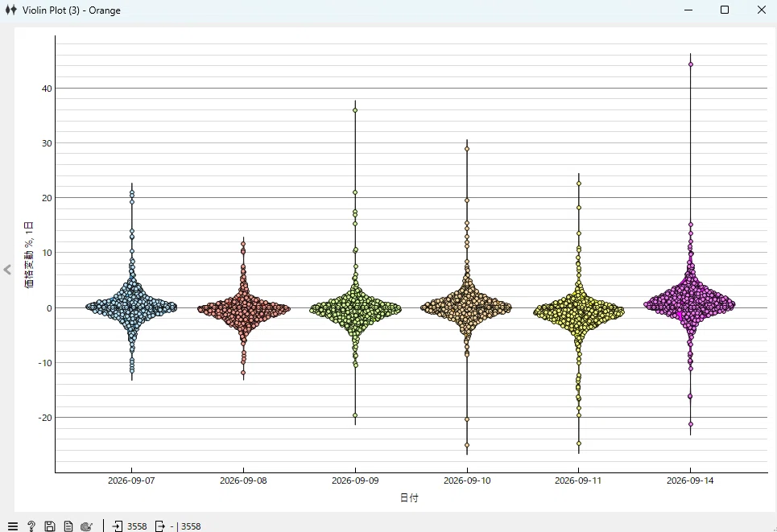This screenshot has width=777, height=532.
Task: Minimize the Violin Plot window
Action: (x=688, y=10)
